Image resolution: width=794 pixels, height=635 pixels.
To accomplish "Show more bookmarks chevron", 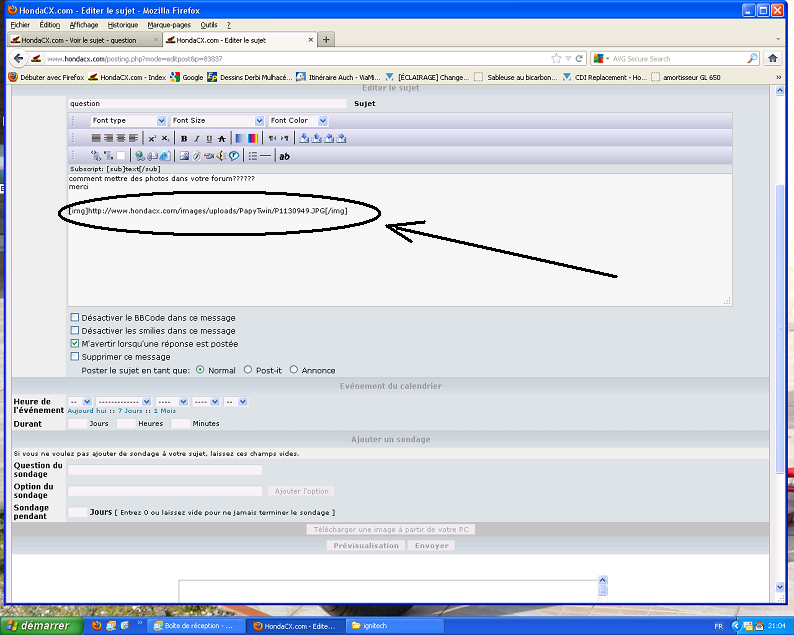I will click(778, 77).
